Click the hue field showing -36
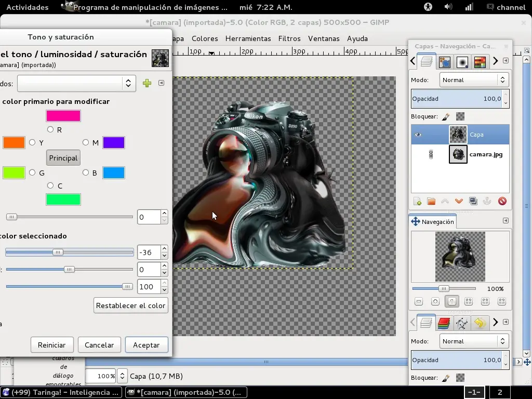The image size is (532, 399). coord(149,252)
